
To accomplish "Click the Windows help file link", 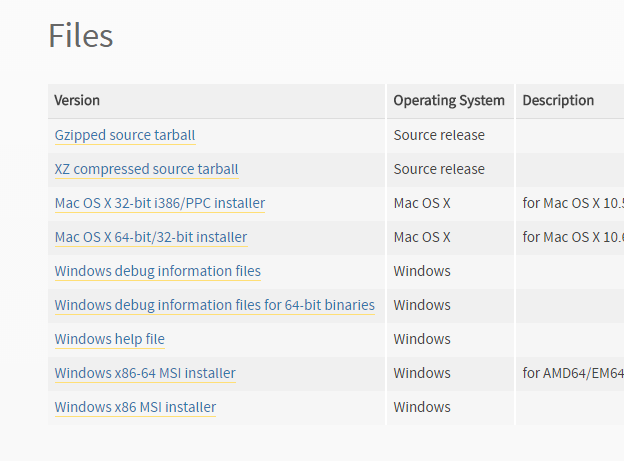I will [x=110, y=339].
